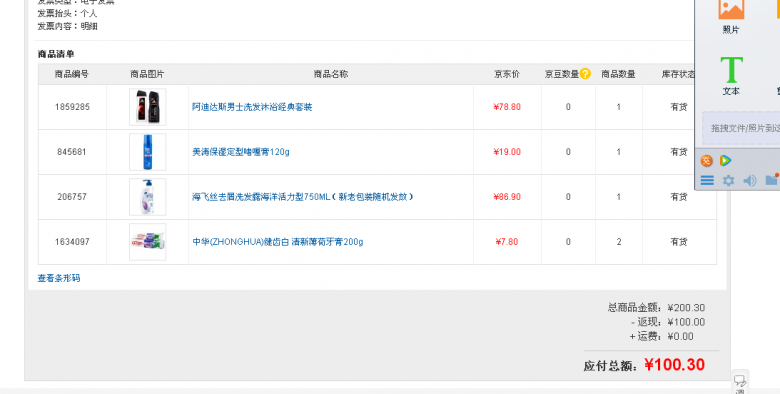Click the 京东价 column header
780x394 pixels.
507,74
